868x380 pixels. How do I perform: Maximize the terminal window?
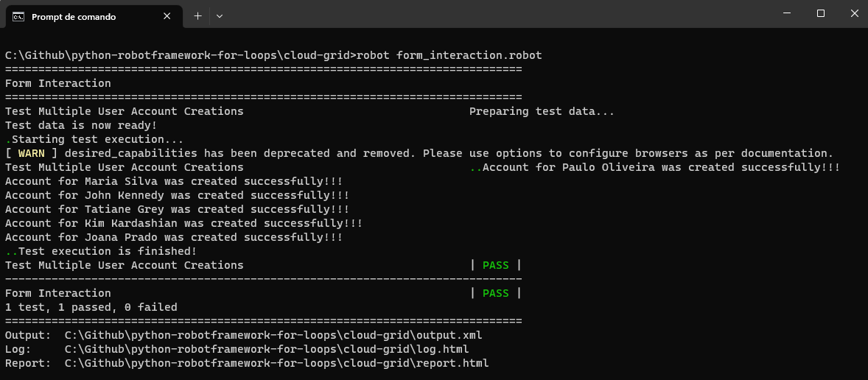(820, 13)
